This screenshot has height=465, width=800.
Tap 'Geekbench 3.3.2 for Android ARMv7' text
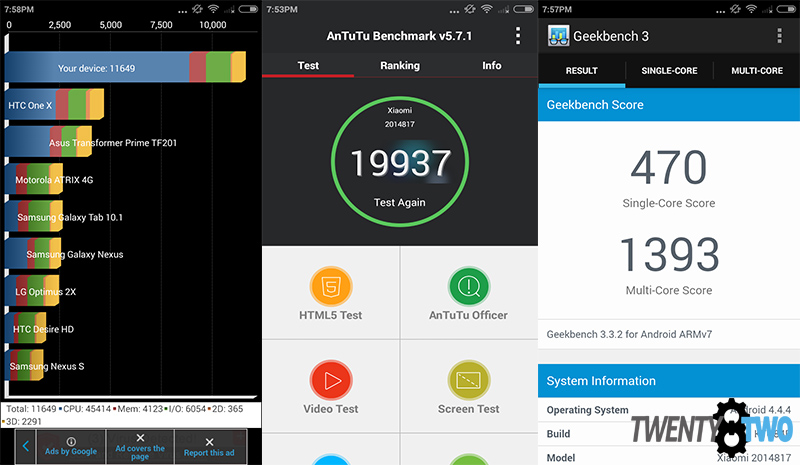629,334
